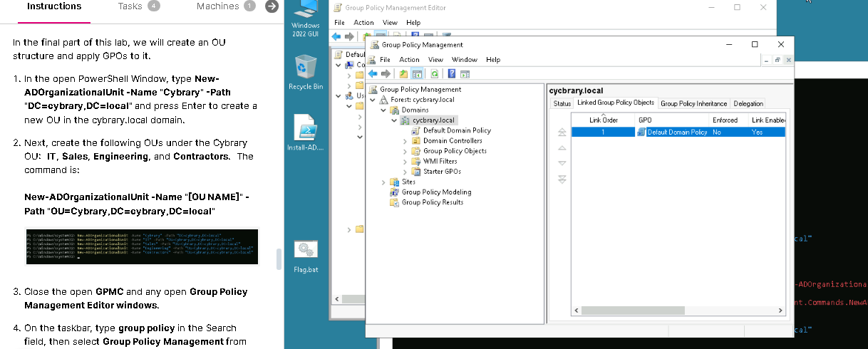Open Action menu in Group Policy Management Editor
868x349 pixels.
[363, 23]
